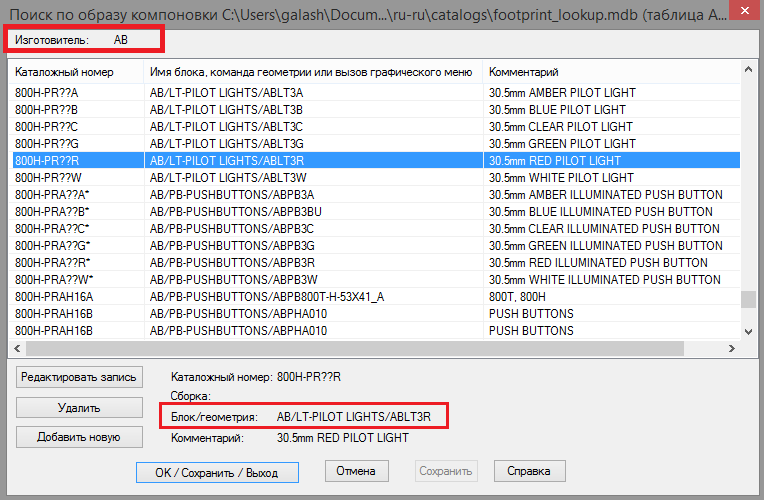764x500 pixels.
Task: Open Справка help button
Action: 529,471
